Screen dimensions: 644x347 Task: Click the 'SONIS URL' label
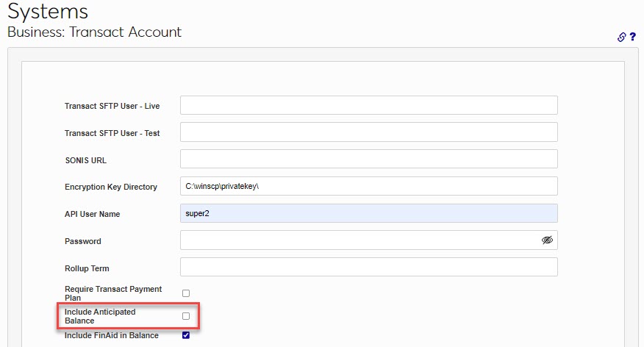pyautogui.click(x=85, y=160)
